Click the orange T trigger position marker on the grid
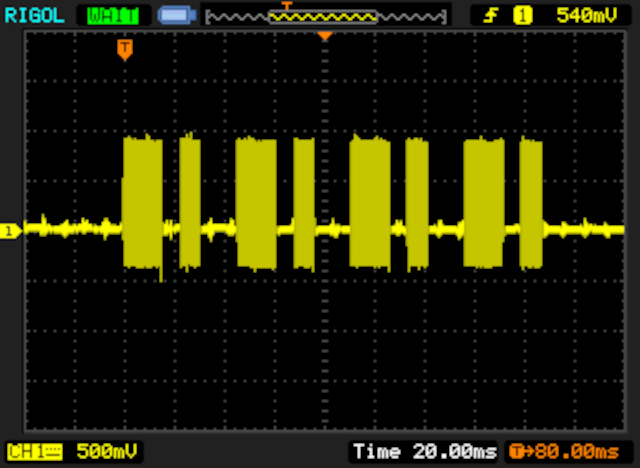The image size is (640, 468). pos(125,50)
